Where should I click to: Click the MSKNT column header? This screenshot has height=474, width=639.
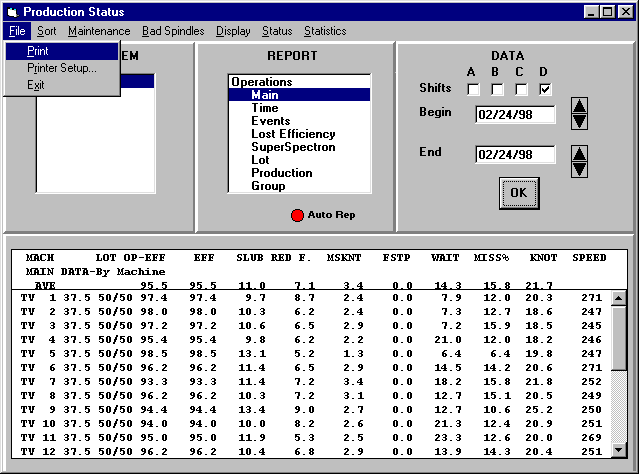344,258
